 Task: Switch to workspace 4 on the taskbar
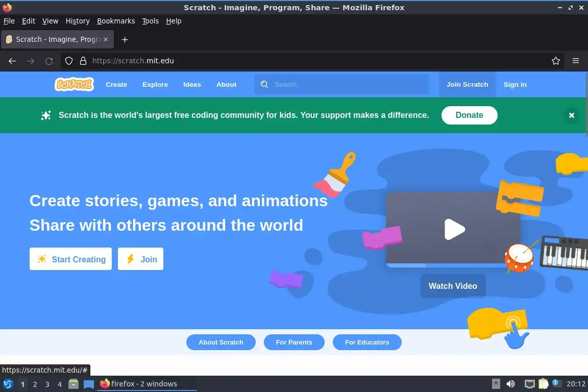(59, 384)
